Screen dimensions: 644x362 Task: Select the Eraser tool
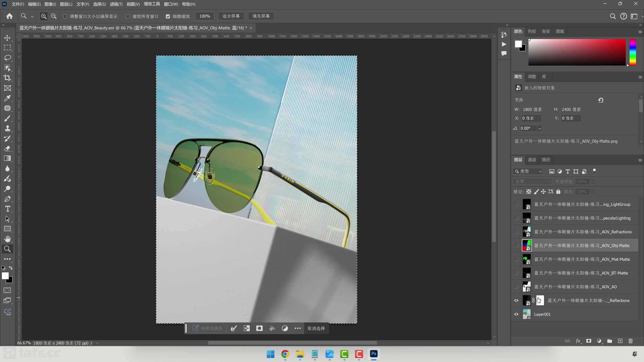(7, 148)
